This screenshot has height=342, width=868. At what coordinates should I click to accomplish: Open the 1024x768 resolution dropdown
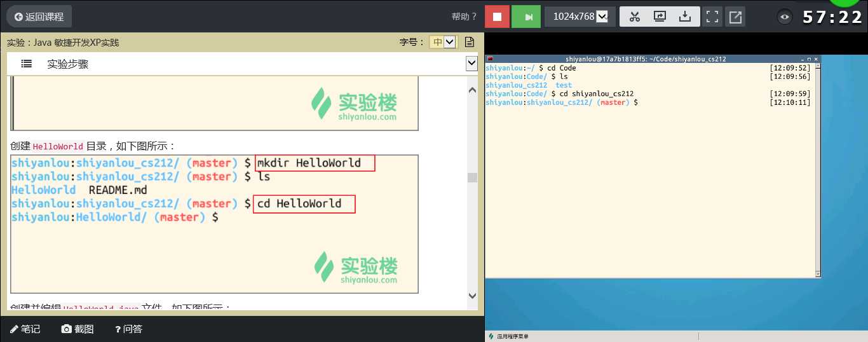tap(580, 17)
